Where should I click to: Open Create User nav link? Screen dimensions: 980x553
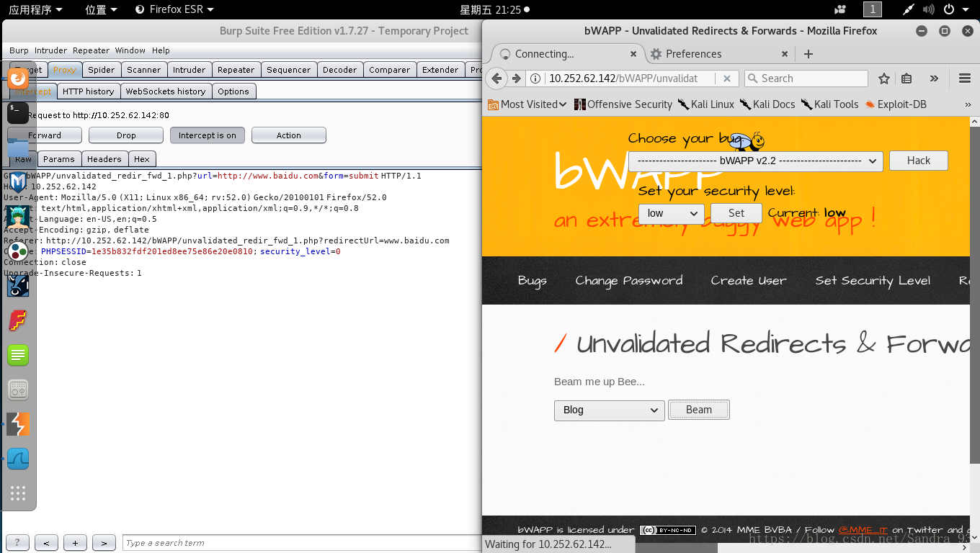coord(749,281)
